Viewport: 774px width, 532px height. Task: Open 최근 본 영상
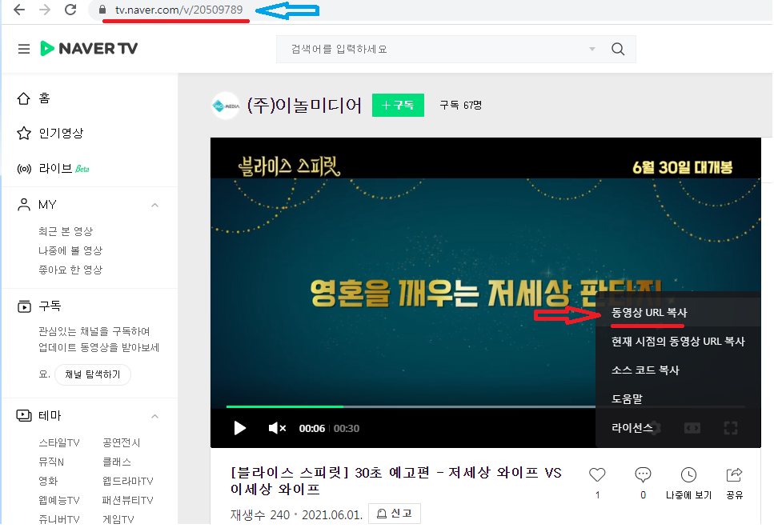(66, 231)
